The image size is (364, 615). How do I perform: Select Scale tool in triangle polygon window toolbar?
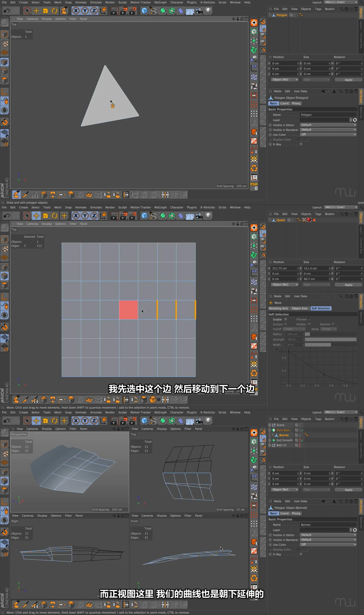(x=45, y=11)
